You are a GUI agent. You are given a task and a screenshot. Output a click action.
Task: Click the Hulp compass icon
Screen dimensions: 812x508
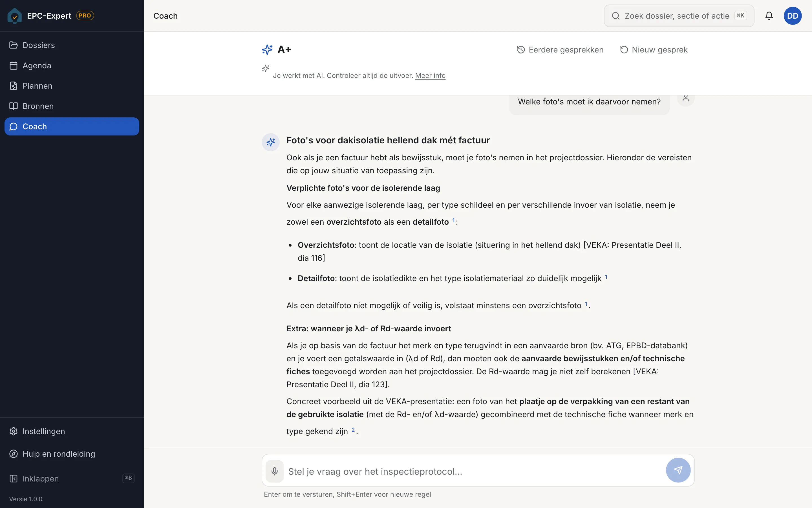pos(14,454)
